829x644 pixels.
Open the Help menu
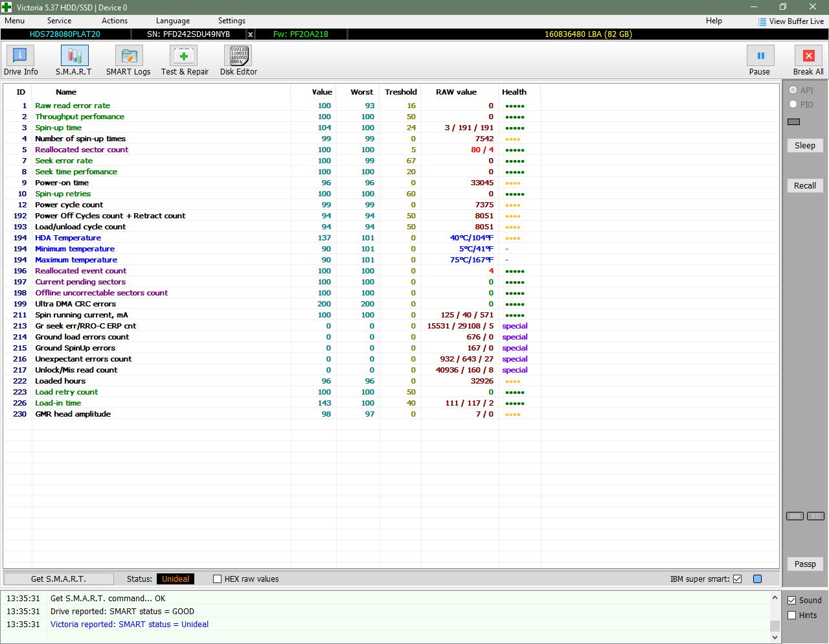pyautogui.click(x=714, y=21)
